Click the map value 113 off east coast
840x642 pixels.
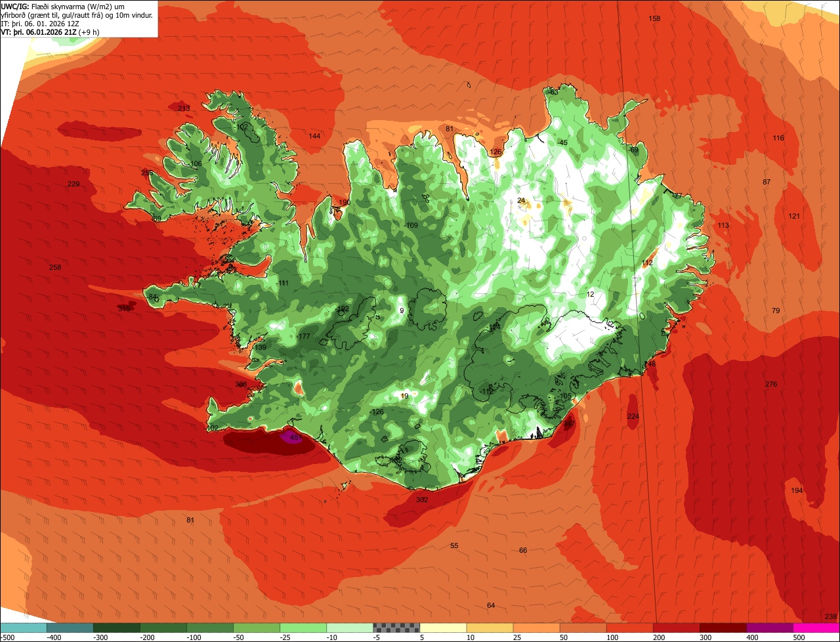click(723, 225)
